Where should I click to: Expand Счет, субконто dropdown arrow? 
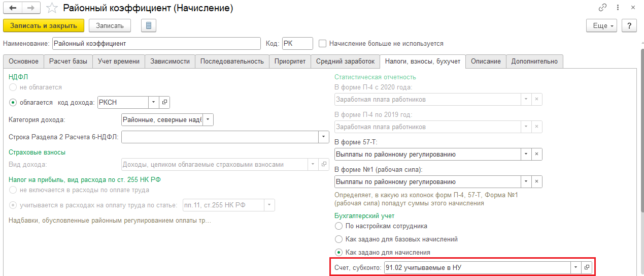click(x=576, y=267)
